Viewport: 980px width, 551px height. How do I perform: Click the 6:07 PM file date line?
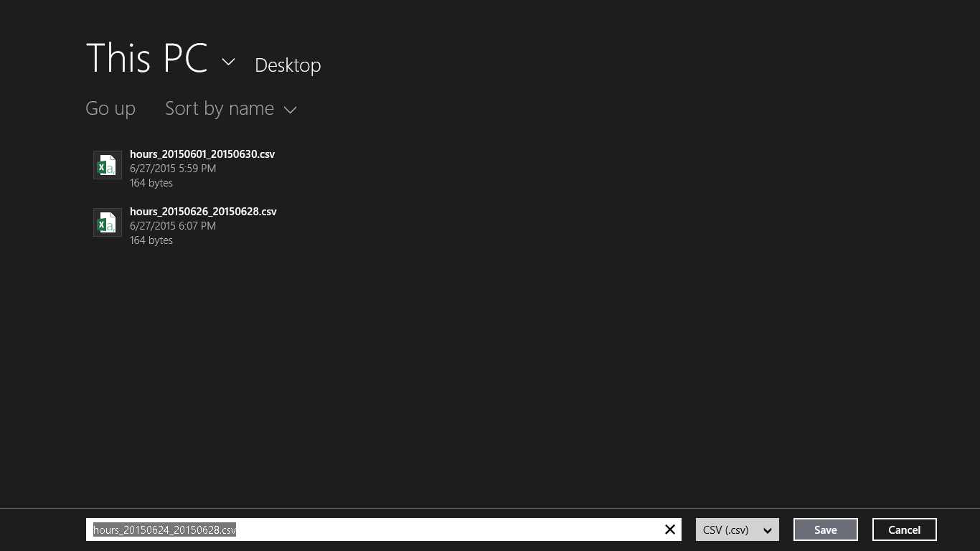tap(173, 226)
